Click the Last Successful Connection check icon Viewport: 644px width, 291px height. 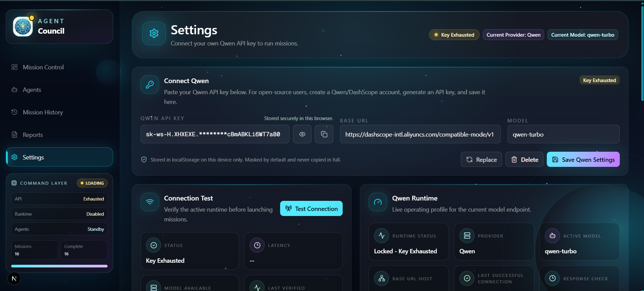tap(467, 279)
